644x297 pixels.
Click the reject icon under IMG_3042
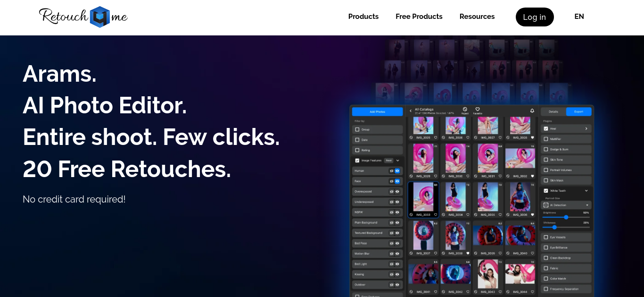[x=444, y=292]
